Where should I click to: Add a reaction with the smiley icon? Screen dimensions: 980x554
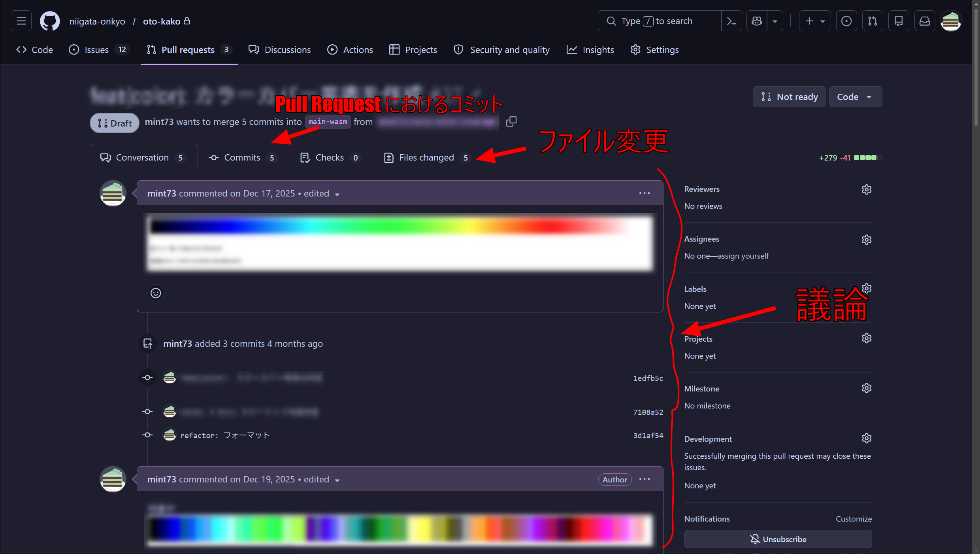pyautogui.click(x=156, y=293)
